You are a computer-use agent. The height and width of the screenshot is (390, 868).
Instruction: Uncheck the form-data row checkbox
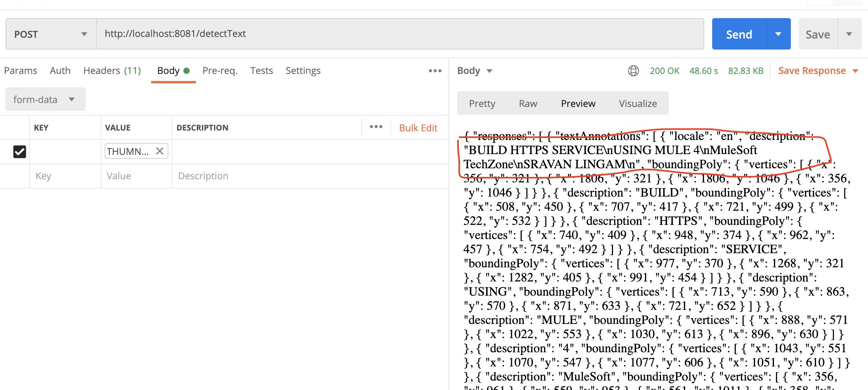(20, 151)
